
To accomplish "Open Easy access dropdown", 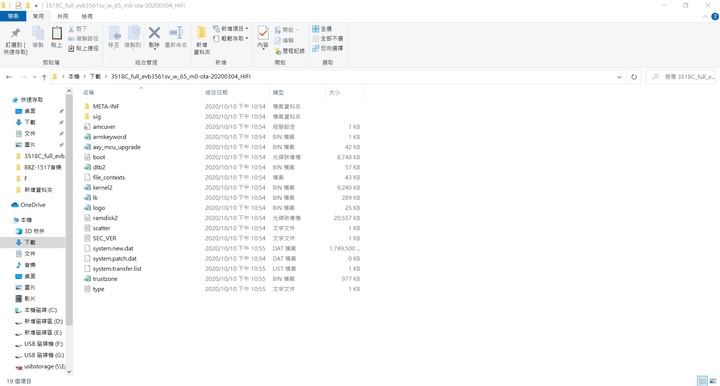I will (x=231, y=39).
